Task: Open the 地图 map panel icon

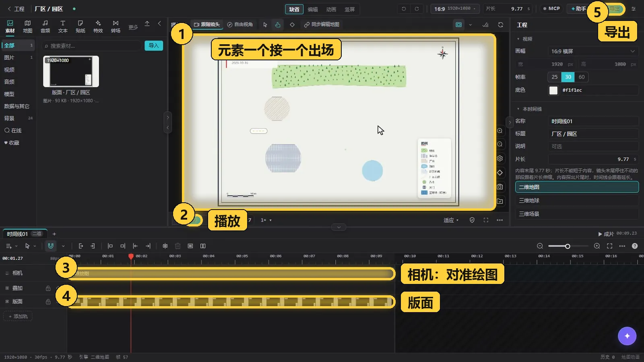Action: 27,27
